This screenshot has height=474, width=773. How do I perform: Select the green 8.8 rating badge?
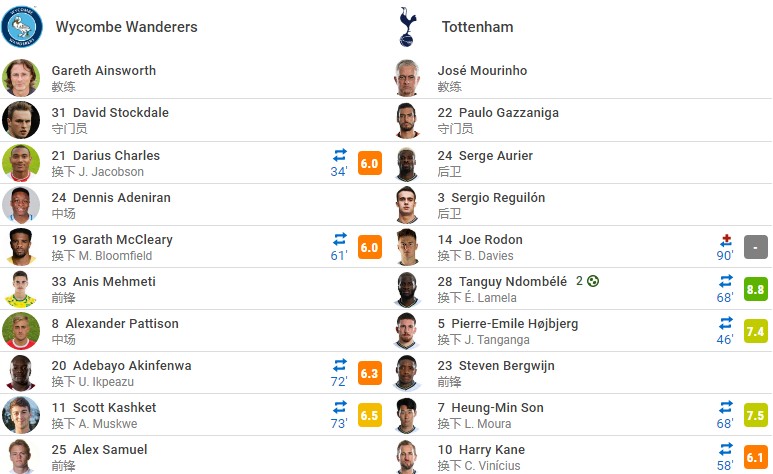(755, 289)
